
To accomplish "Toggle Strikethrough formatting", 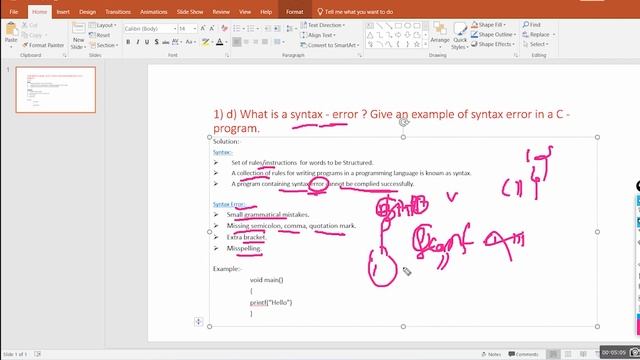I will coord(165,42).
